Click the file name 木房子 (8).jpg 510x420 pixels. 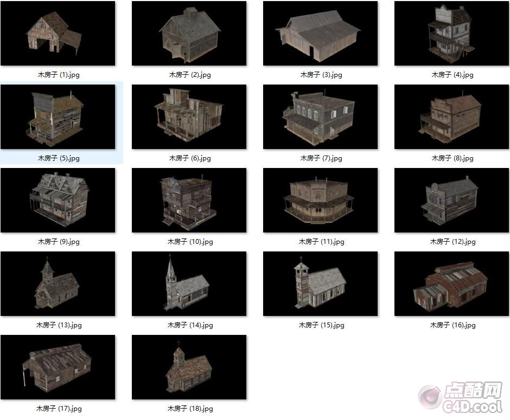click(x=452, y=158)
